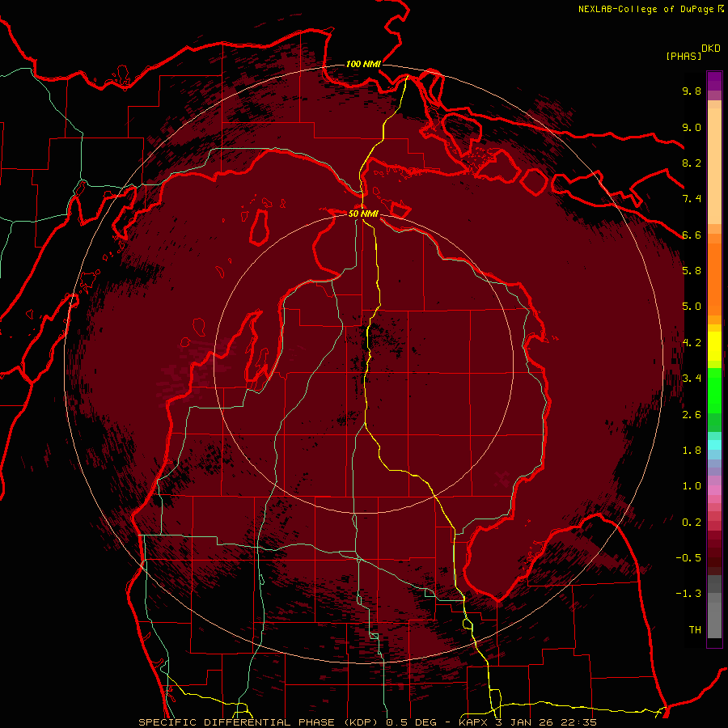Pick the cyan segment of the color scale
The width and height of the screenshot is (728, 728).
click(x=714, y=445)
